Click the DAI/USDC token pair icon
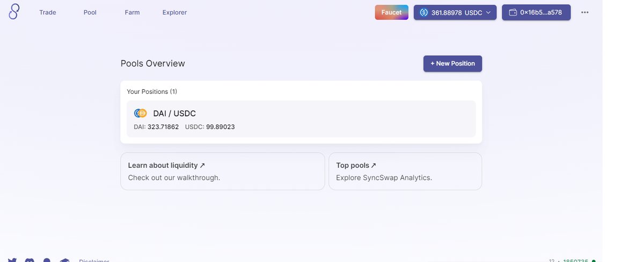The width and height of the screenshot is (644, 262). click(141, 113)
